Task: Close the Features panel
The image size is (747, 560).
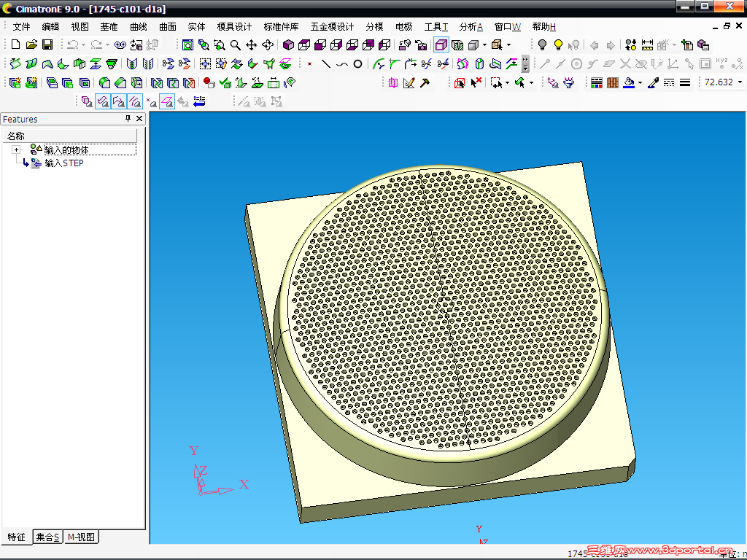Action: [139, 119]
